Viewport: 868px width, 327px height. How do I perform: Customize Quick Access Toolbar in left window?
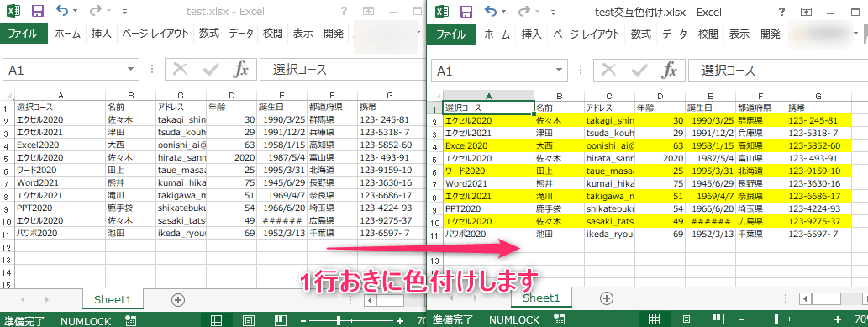point(124,12)
